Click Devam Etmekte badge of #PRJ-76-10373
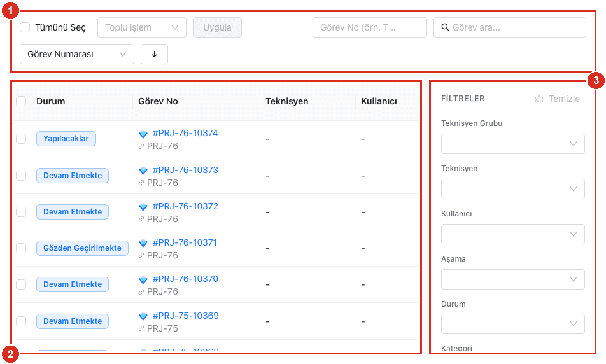This screenshot has height=364, width=606. (73, 176)
